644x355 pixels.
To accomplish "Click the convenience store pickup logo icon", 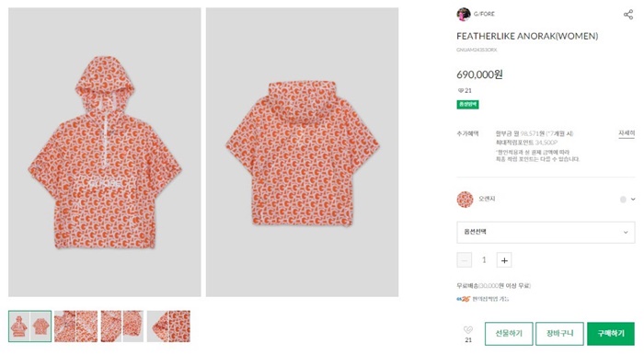I will [463, 299].
